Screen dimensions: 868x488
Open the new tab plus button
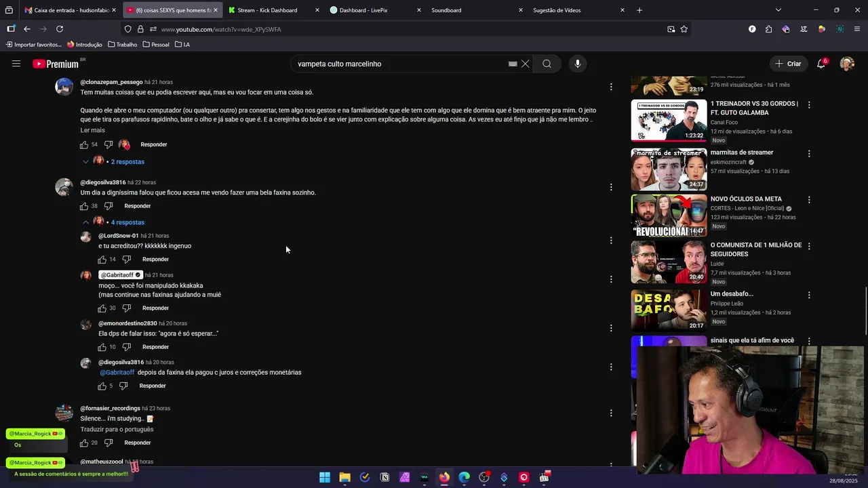click(x=639, y=10)
